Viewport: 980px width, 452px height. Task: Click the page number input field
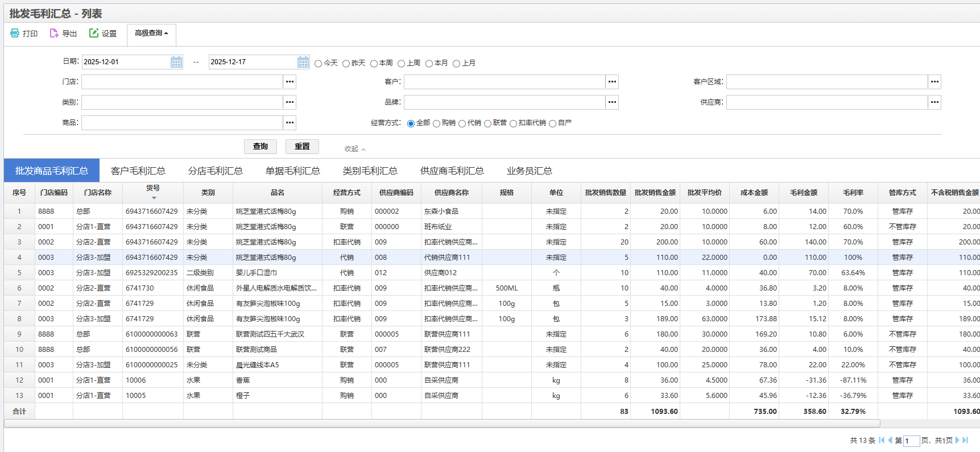click(911, 441)
